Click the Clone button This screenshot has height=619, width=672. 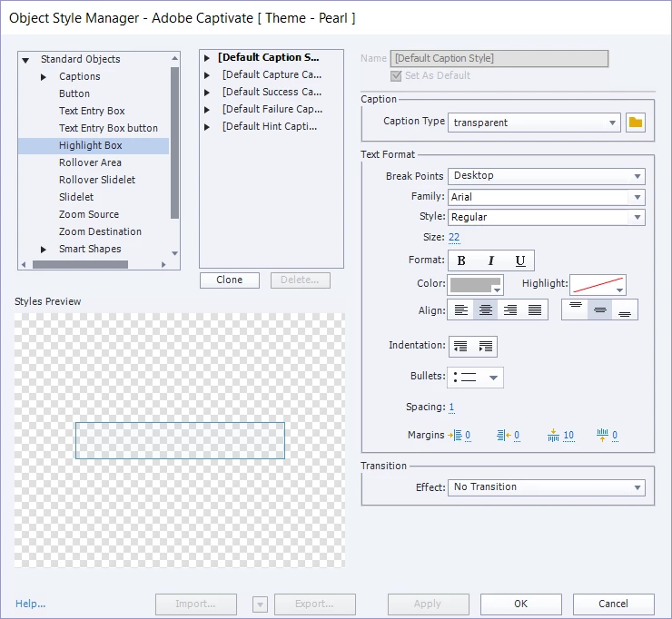click(229, 280)
